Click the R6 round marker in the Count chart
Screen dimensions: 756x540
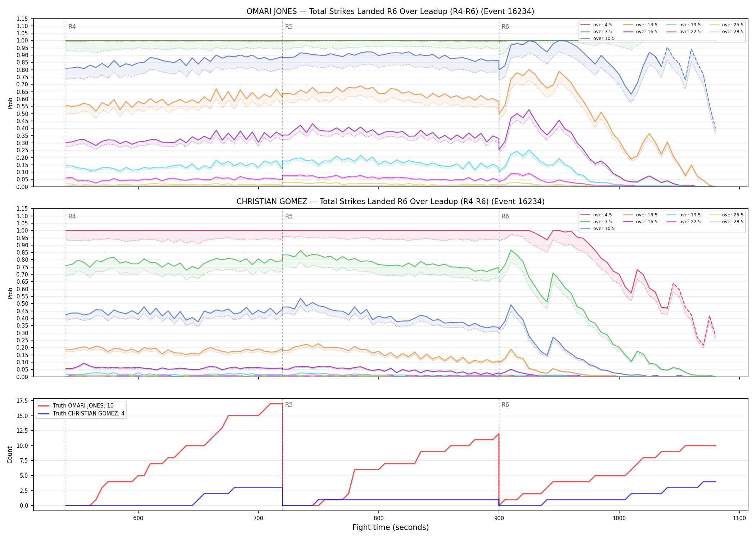505,405
